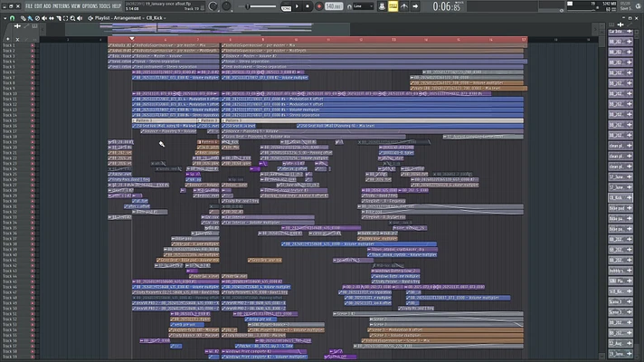
Task: Click the right-arrow step edit icon
Action: click(x=415, y=6)
